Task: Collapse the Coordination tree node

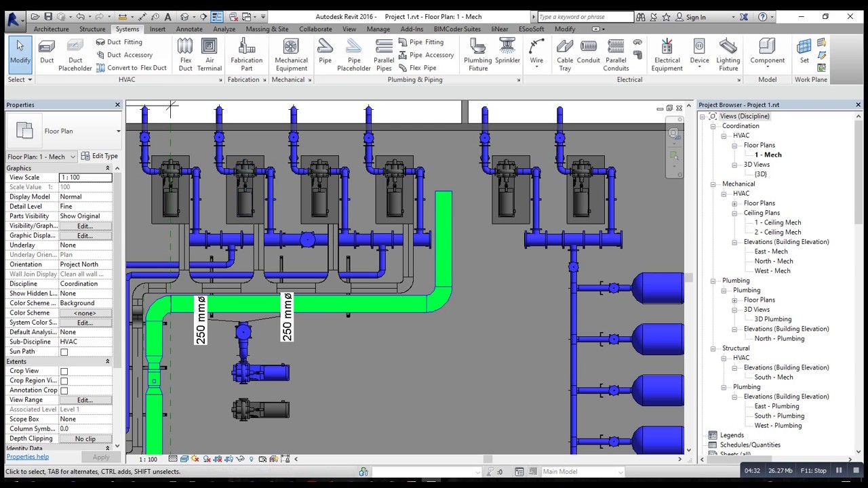Action: [713, 126]
